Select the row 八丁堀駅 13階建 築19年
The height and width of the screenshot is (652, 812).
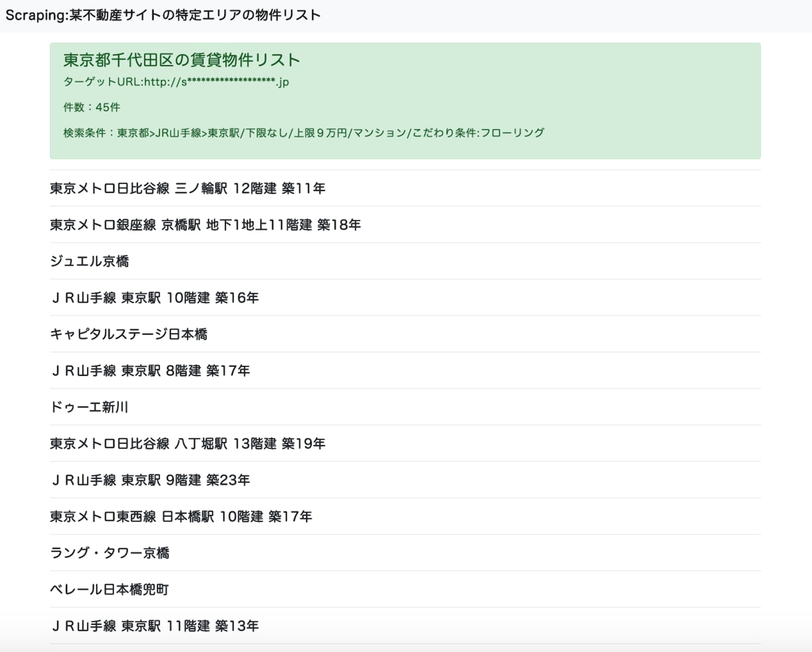coord(405,444)
